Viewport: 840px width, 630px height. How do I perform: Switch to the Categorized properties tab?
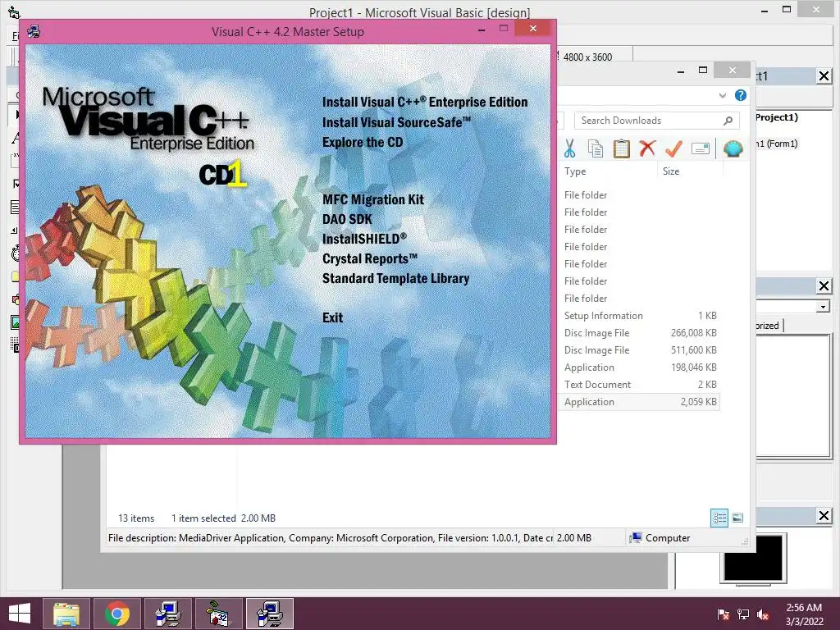coord(769,325)
